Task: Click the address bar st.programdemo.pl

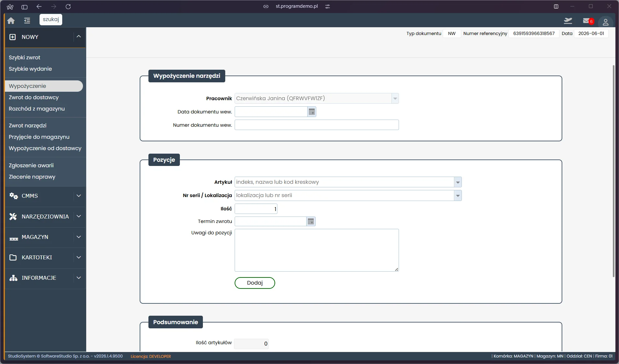Action: (297, 6)
